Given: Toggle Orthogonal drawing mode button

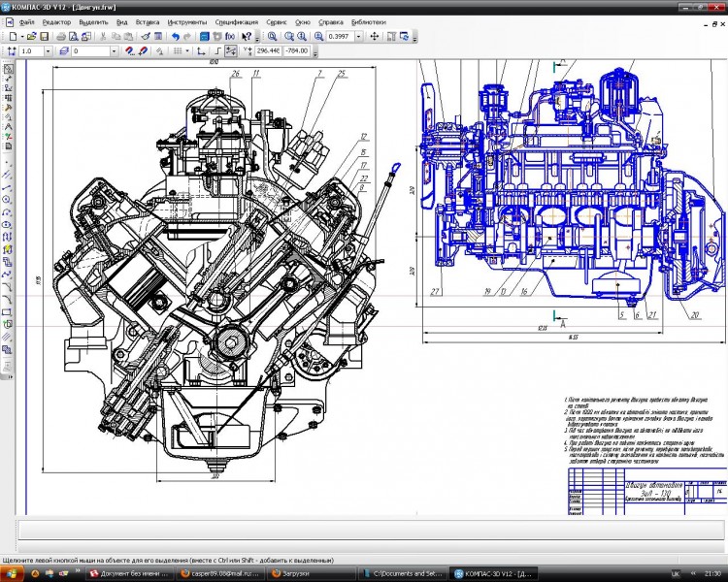Looking at the screenshot, I should point(217,51).
